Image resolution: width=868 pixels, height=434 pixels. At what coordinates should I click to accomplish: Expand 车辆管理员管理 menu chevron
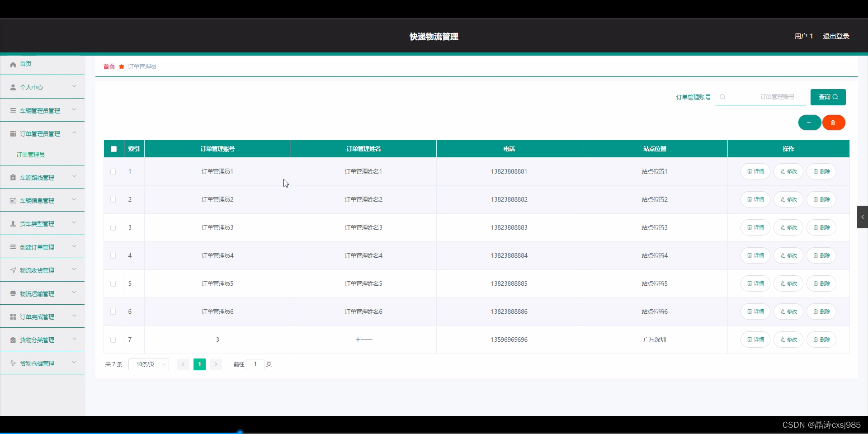pyautogui.click(x=74, y=109)
